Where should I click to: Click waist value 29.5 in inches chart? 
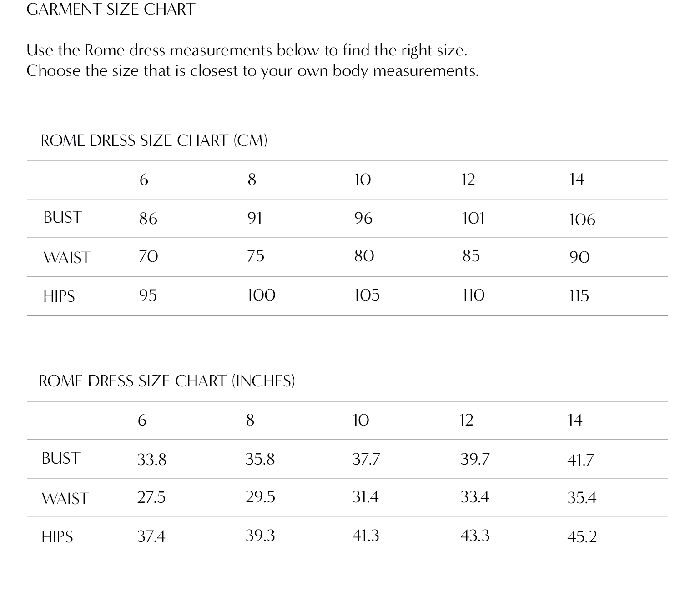[260, 497]
